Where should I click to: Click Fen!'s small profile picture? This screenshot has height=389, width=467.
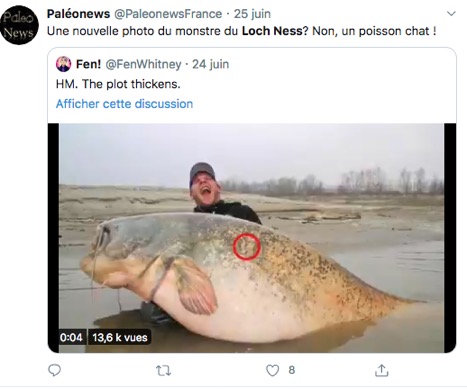pos(63,64)
